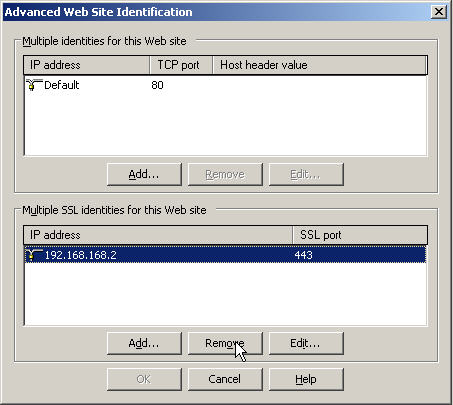Image resolution: width=453 pixels, height=405 pixels.
Task: Select the 192.168.168.2 SSL identity row
Action: 225,255
